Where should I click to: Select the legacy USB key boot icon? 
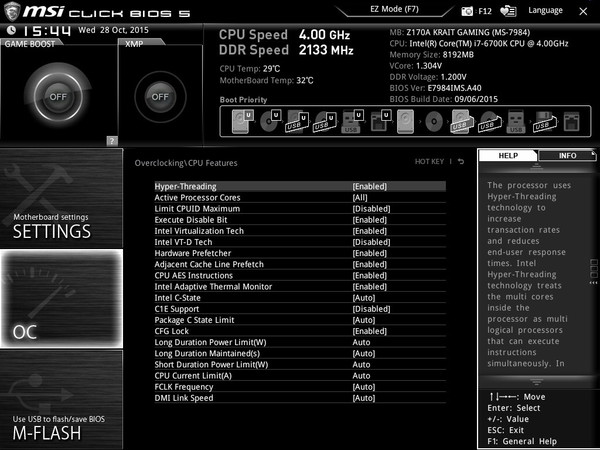[x=516, y=121]
